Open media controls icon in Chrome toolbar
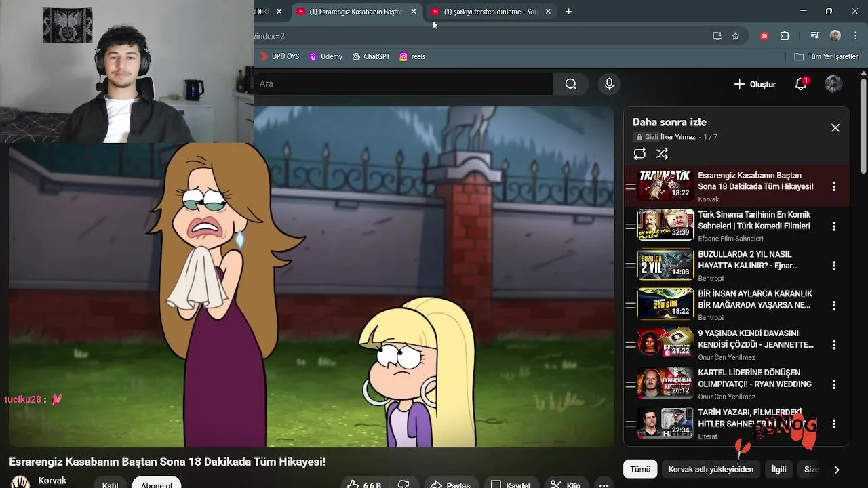The height and width of the screenshot is (488, 868). point(815,36)
